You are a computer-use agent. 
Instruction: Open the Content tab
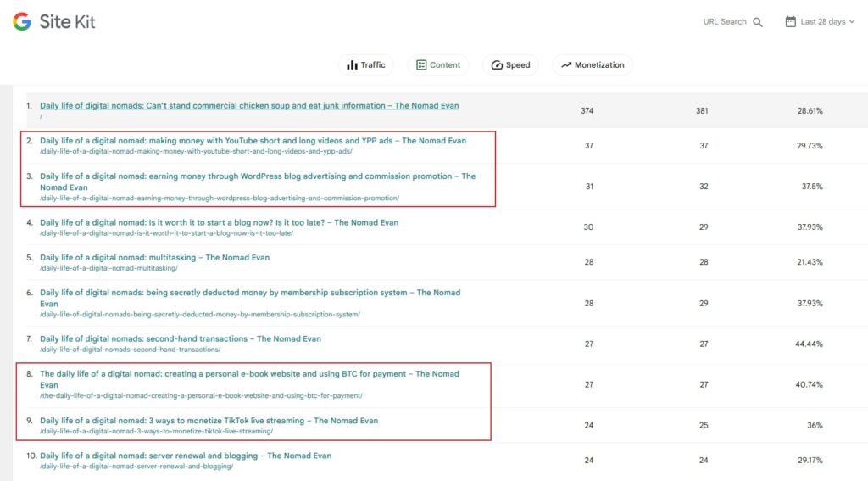click(438, 65)
